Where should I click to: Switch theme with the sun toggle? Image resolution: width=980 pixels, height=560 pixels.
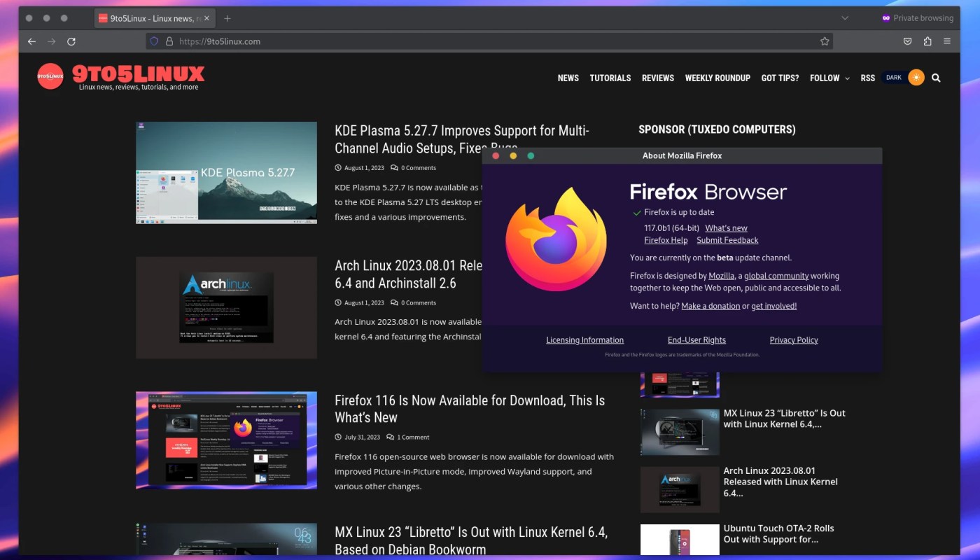click(916, 78)
